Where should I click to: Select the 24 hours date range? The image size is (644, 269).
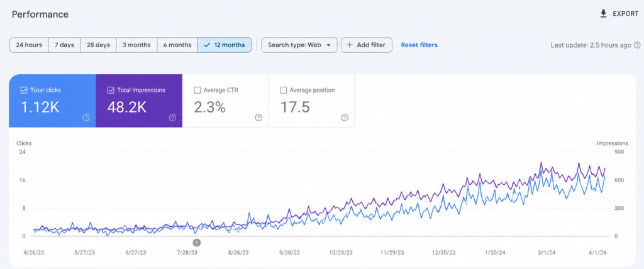29,45
